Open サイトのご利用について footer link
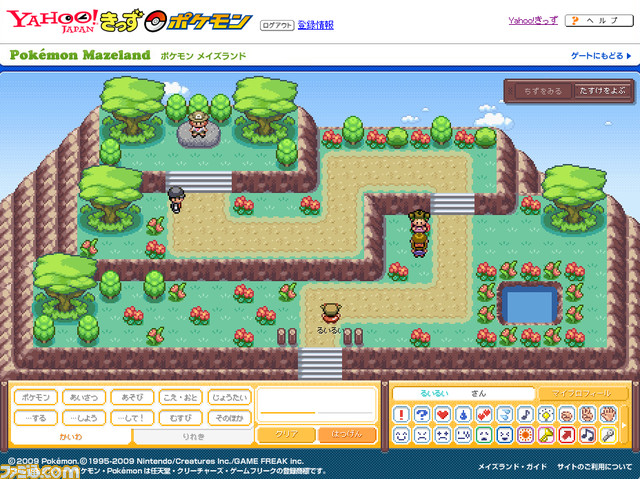This screenshot has width=640, height=479. tap(594, 467)
